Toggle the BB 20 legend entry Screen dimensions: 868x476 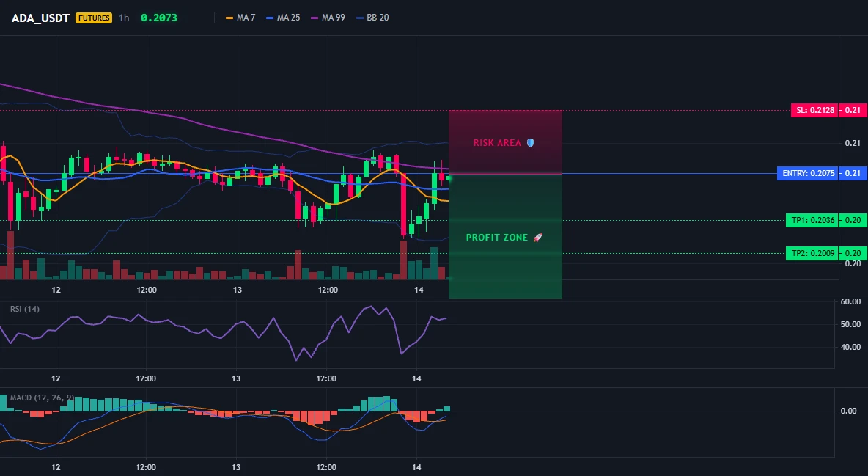[x=372, y=18]
